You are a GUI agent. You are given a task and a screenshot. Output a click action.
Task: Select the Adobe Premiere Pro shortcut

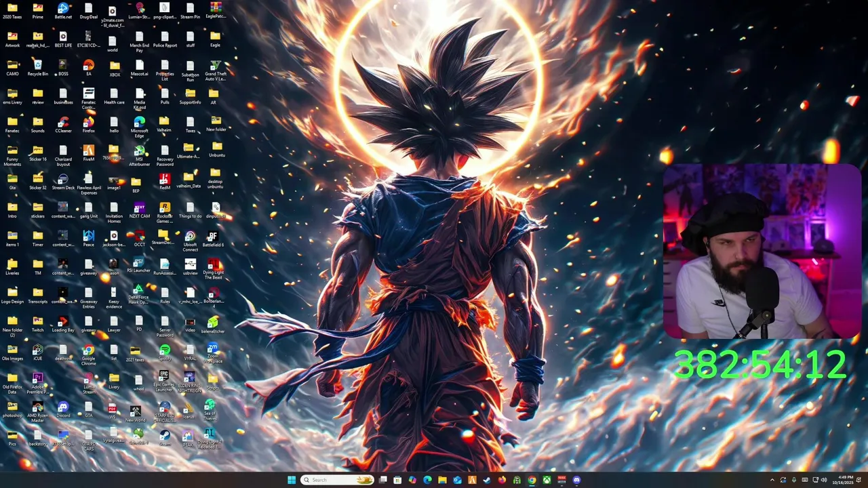38,383
